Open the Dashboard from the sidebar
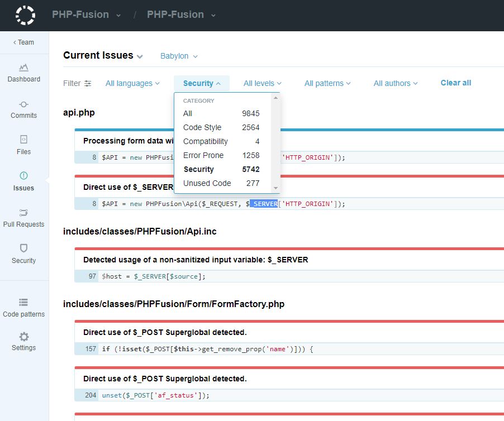The width and height of the screenshot is (504, 421). (23, 74)
